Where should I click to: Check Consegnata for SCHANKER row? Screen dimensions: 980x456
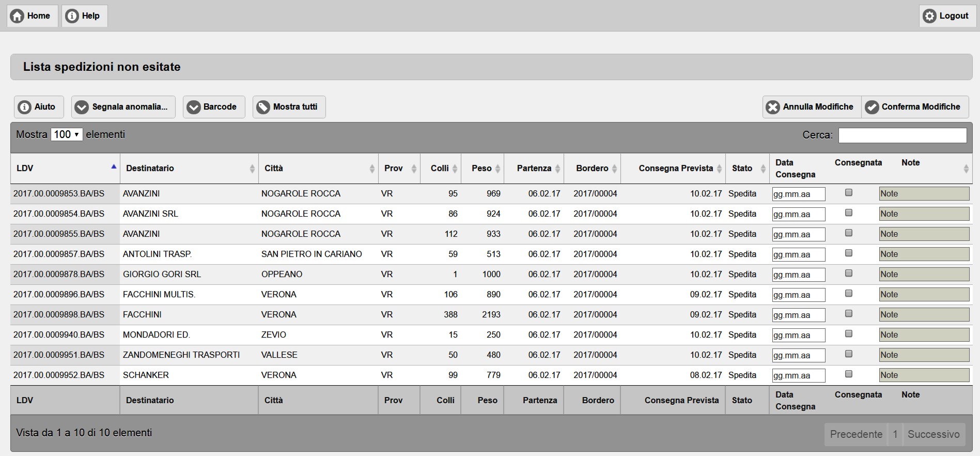pyautogui.click(x=848, y=374)
